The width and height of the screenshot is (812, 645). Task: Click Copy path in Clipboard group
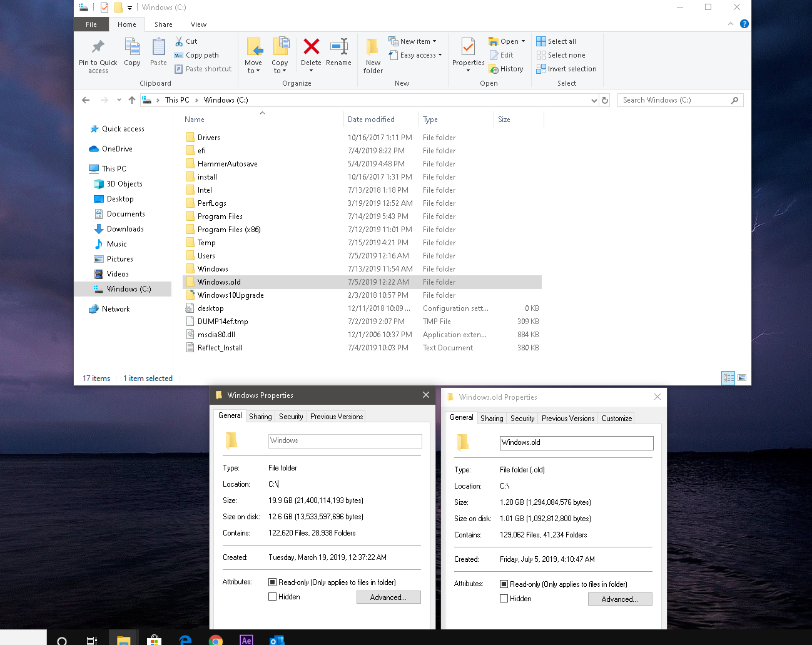(196, 55)
